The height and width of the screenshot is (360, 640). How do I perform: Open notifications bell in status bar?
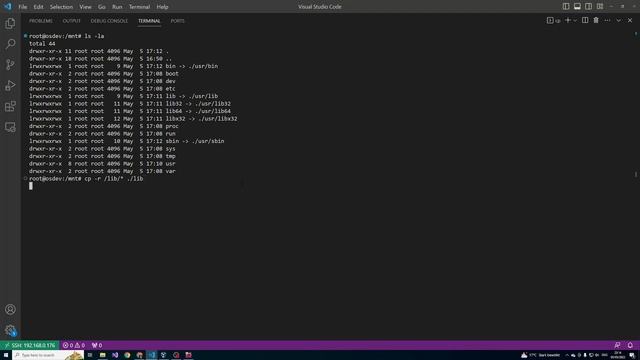(630, 345)
